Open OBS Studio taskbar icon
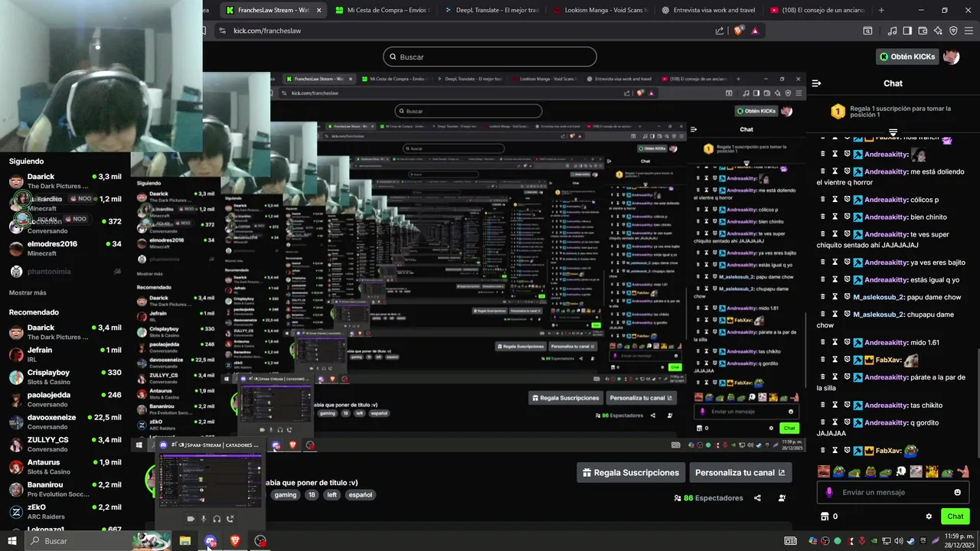 (260, 541)
